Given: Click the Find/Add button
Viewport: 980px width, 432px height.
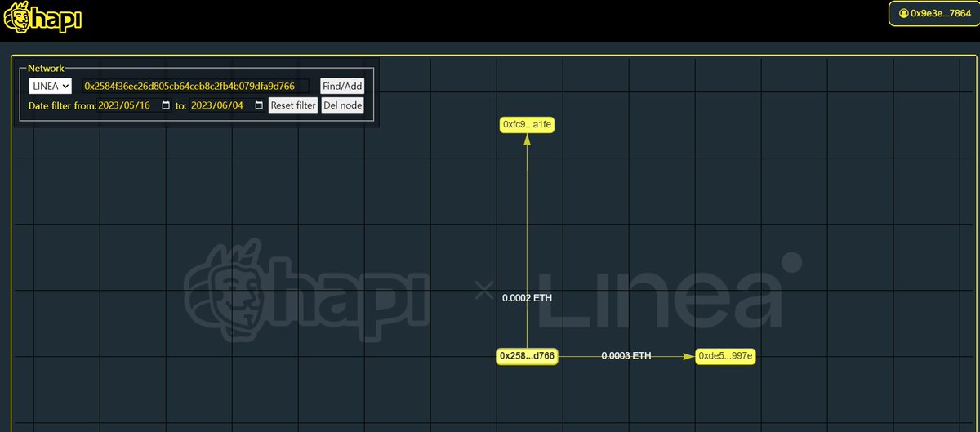Looking at the screenshot, I should [342, 86].
